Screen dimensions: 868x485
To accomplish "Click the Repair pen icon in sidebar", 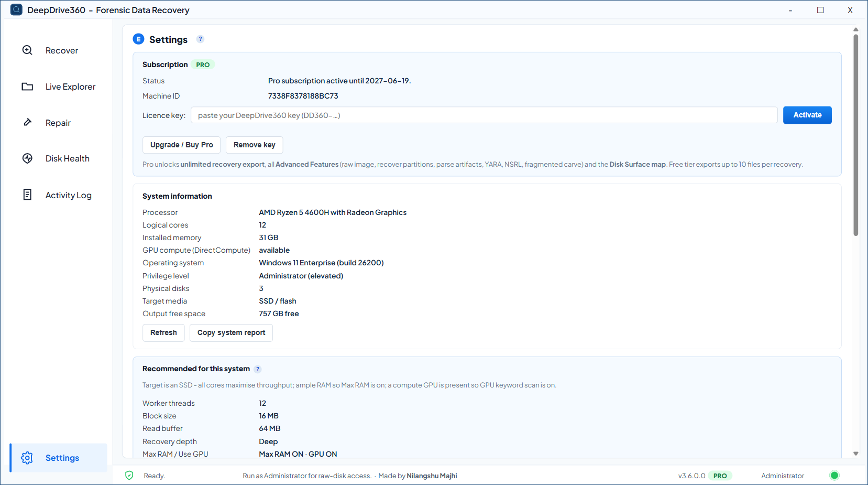I will 28,122.
